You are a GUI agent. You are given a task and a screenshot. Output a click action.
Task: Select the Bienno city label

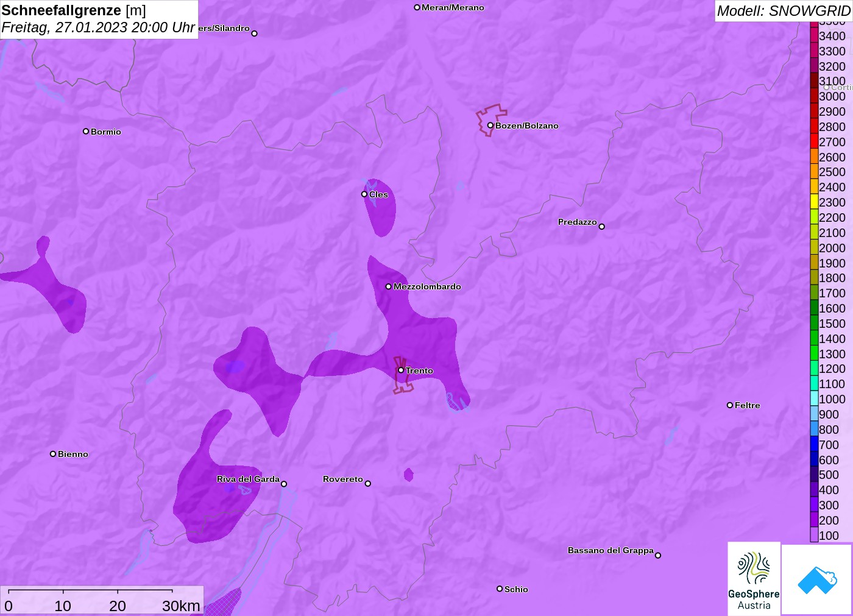(x=73, y=454)
